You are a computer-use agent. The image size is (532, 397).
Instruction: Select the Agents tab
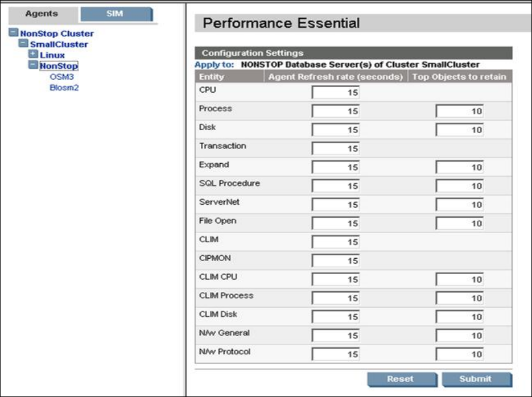[42, 14]
